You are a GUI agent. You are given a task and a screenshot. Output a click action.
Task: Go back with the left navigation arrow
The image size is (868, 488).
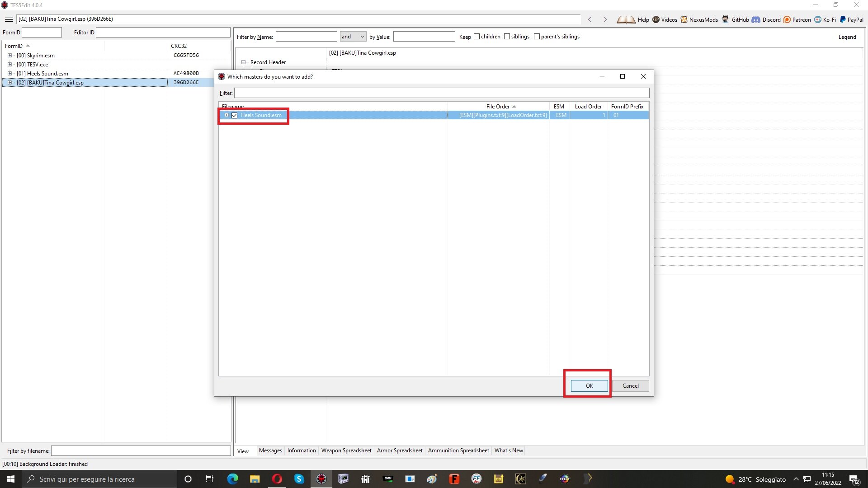coord(590,19)
